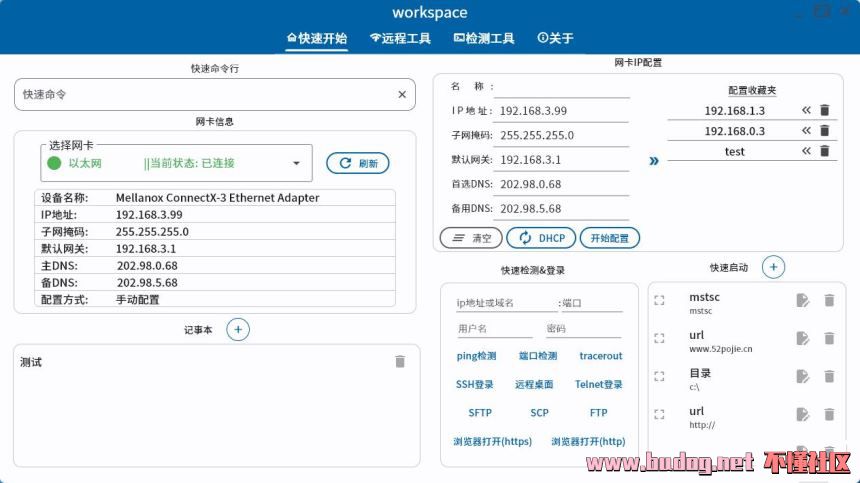Apply favorite 192.168.0.3 with its double-arrow icon

(x=806, y=130)
